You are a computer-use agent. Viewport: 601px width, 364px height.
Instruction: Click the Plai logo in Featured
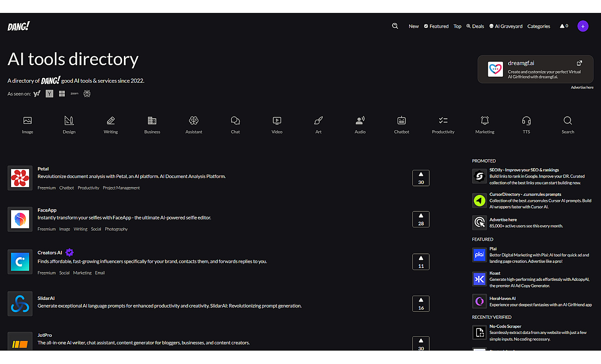[479, 255]
